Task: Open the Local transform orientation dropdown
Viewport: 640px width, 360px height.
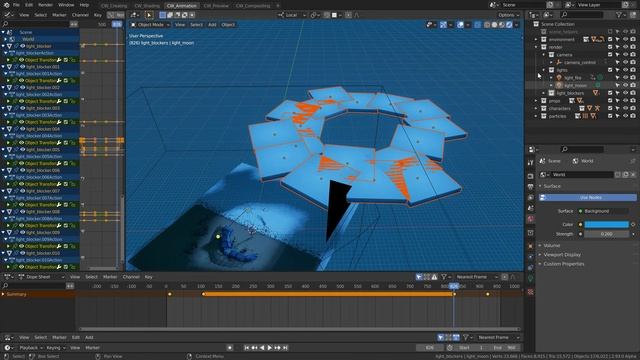Action: point(292,15)
